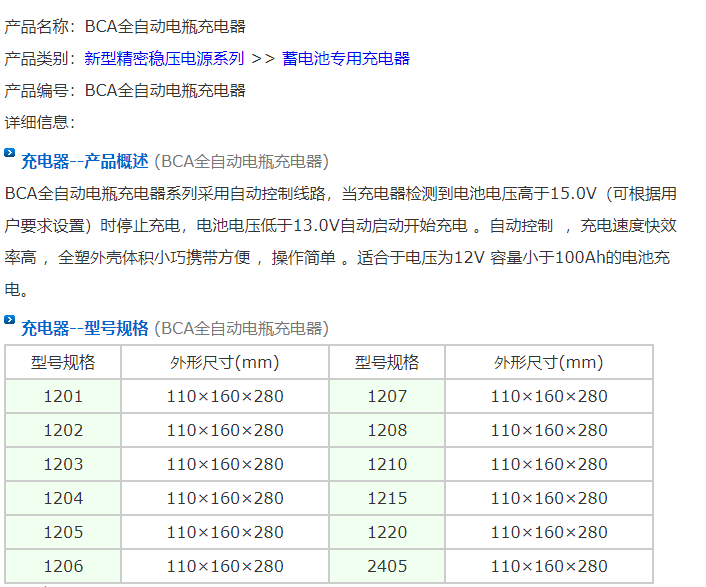Click the model 1203 table cell
The image size is (706, 587).
63,464
